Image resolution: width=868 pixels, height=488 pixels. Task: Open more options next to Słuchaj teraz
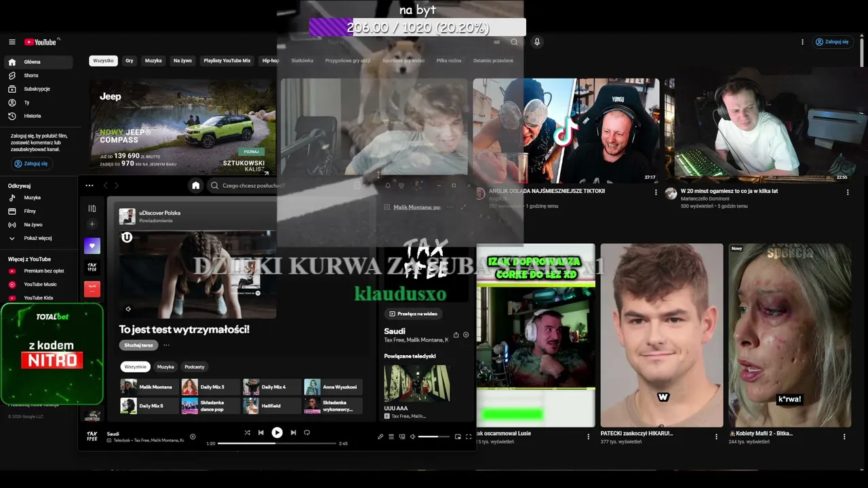166,345
